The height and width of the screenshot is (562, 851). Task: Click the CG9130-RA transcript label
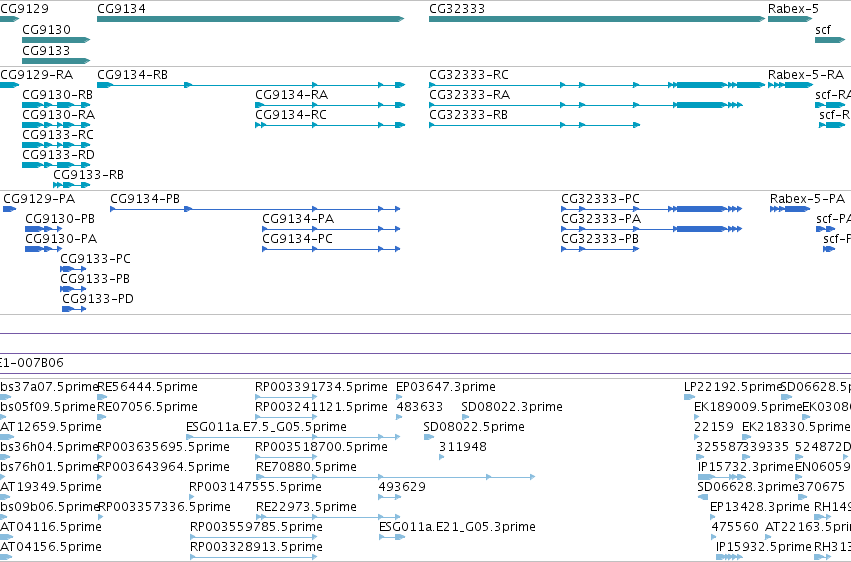tap(59, 114)
